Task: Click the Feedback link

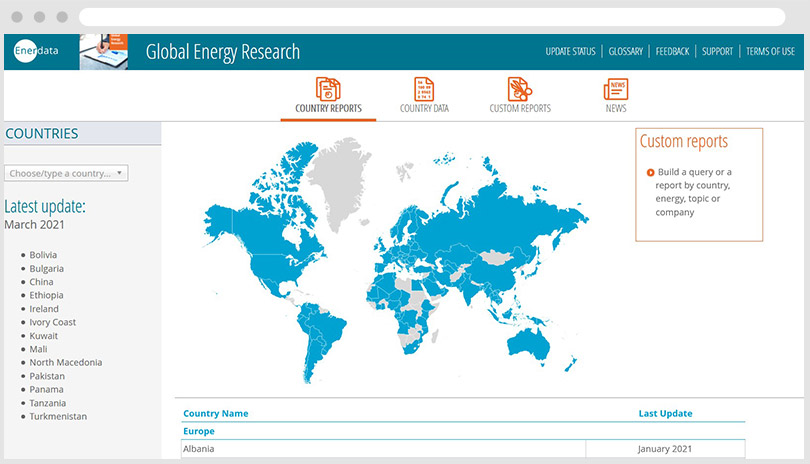Action: (x=672, y=52)
